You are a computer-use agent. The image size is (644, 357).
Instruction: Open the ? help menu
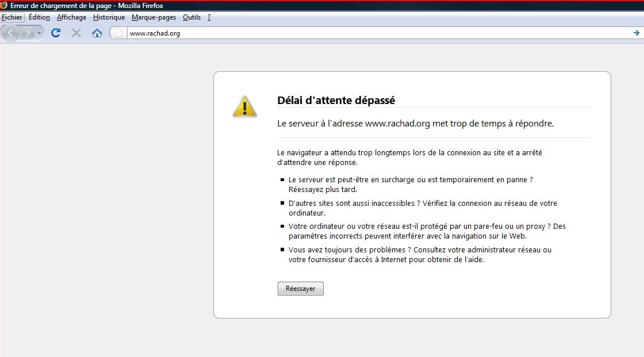[209, 17]
